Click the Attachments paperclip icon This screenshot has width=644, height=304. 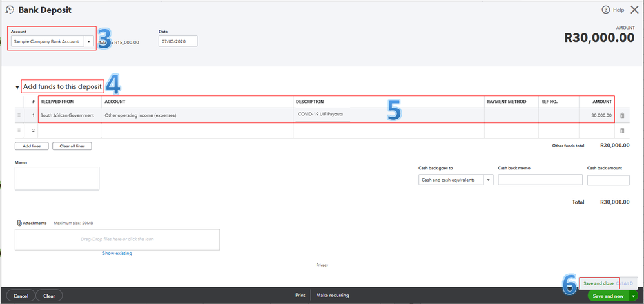pos(19,223)
